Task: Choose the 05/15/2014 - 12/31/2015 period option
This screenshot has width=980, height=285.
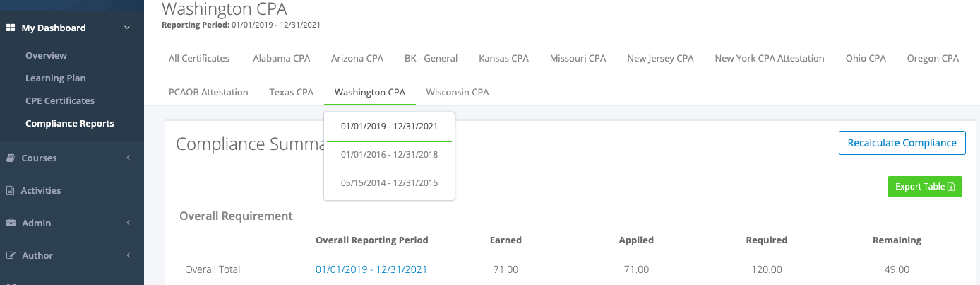Action: pyautogui.click(x=389, y=183)
